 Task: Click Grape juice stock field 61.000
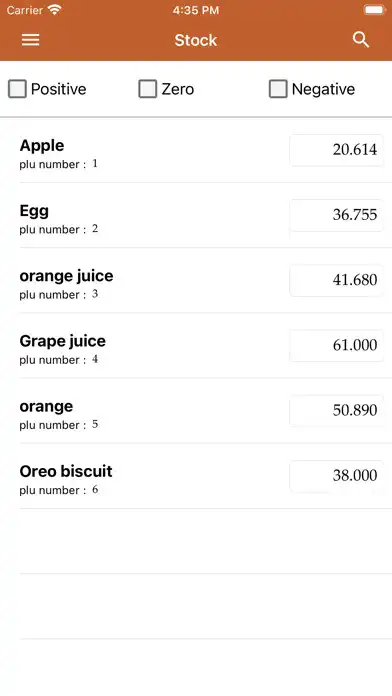pyautogui.click(x=337, y=346)
